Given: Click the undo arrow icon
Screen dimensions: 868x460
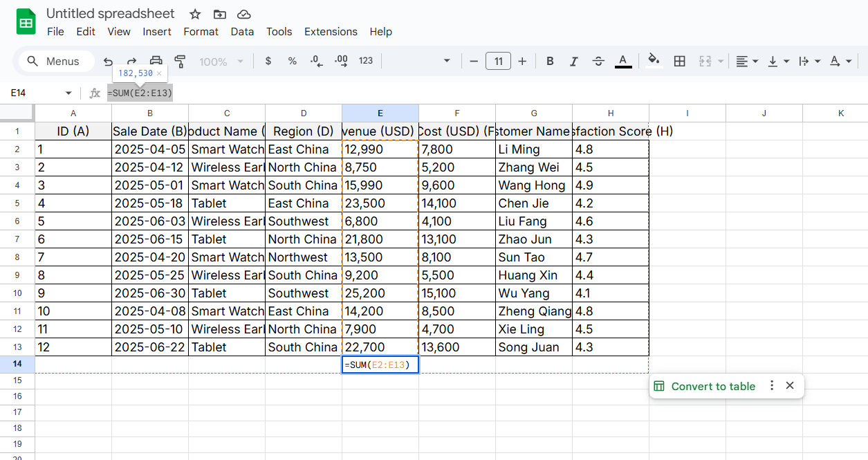Looking at the screenshot, I should (108, 62).
